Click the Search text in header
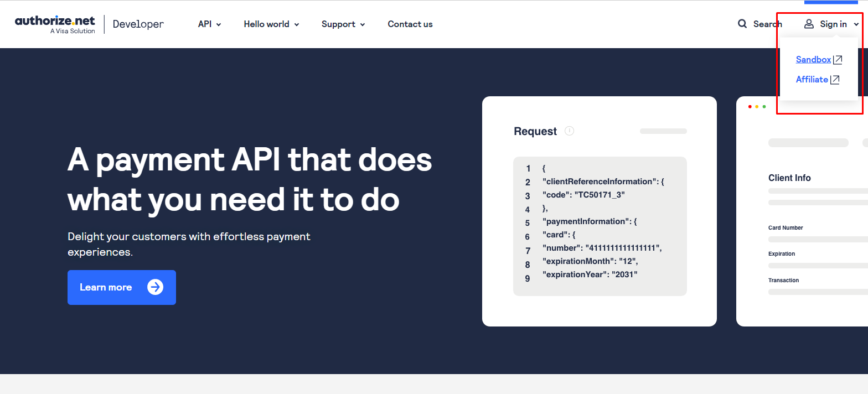868x394 pixels. click(767, 24)
